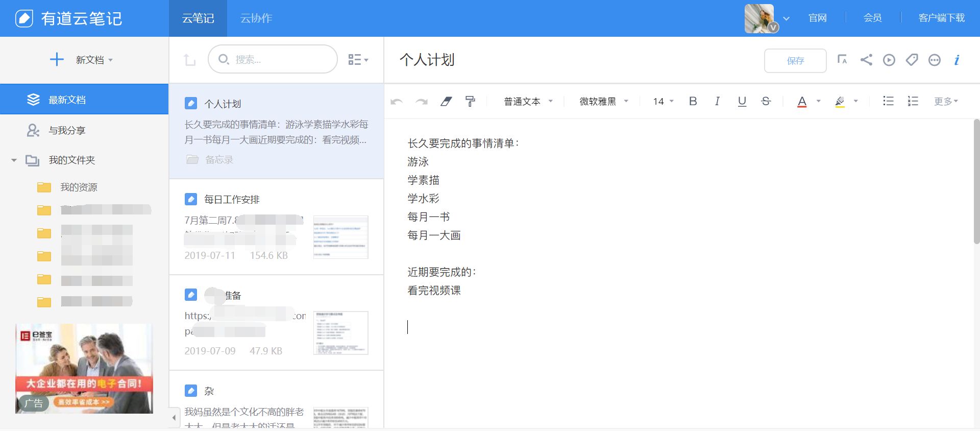The image size is (980, 431).
Task: Click the share icon
Action: [x=866, y=60]
